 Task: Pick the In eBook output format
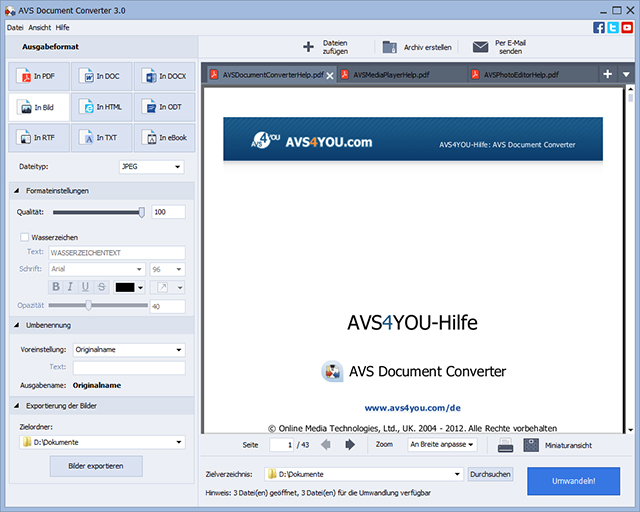(x=164, y=138)
